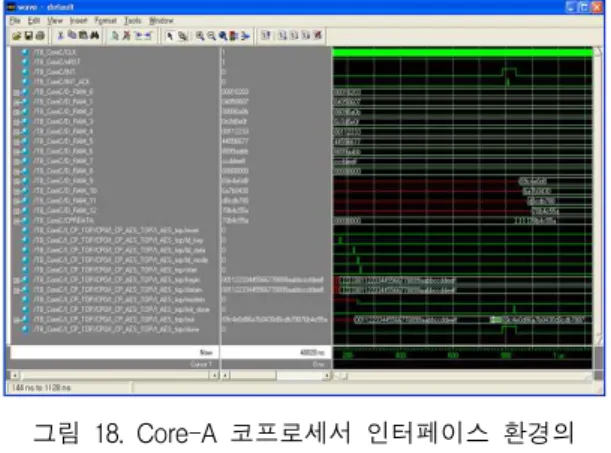
Task: Click the Copy toolbar icon
Action: pyautogui.click(x=72, y=35)
